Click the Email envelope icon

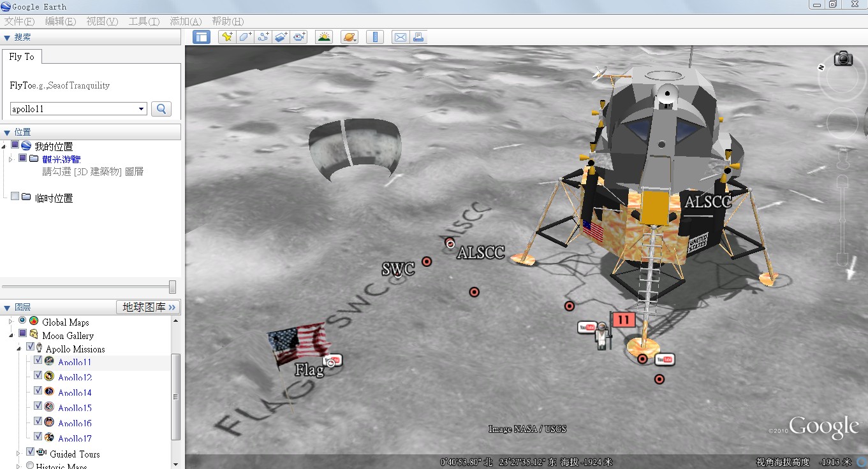click(x=400, y=37)
